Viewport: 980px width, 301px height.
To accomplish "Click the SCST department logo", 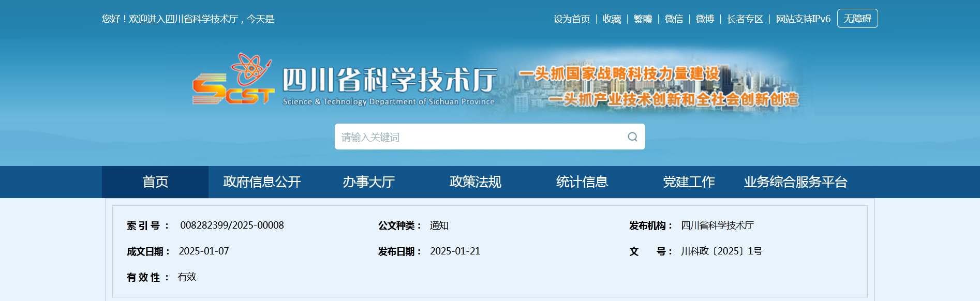I will click(233, 81).
